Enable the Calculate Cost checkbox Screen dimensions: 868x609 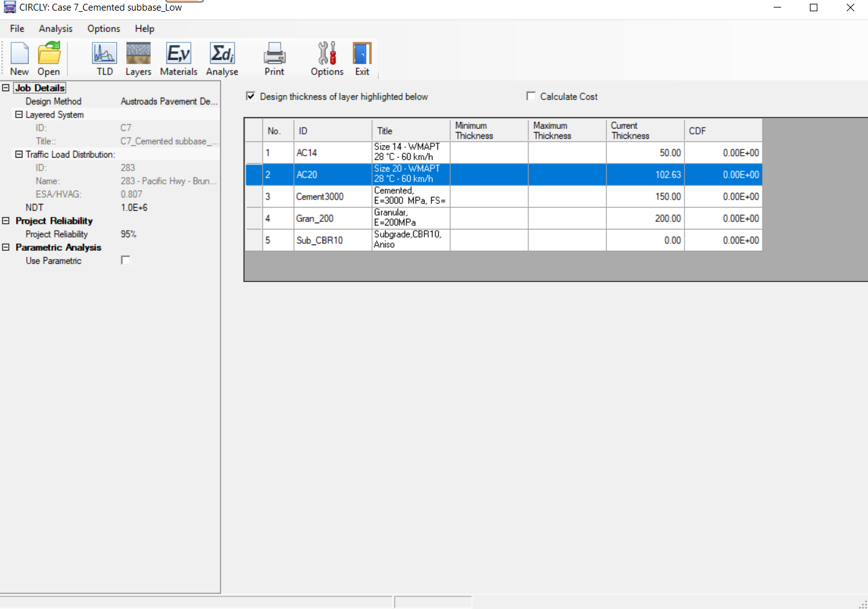point(531,96)
